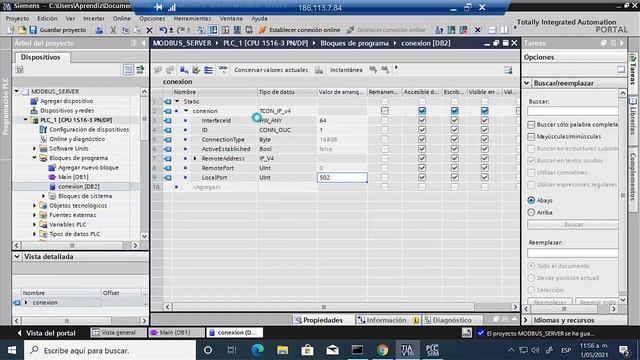640x360 pixels.
Task: Click the Vista del portal button
Action: pos(46,333)
